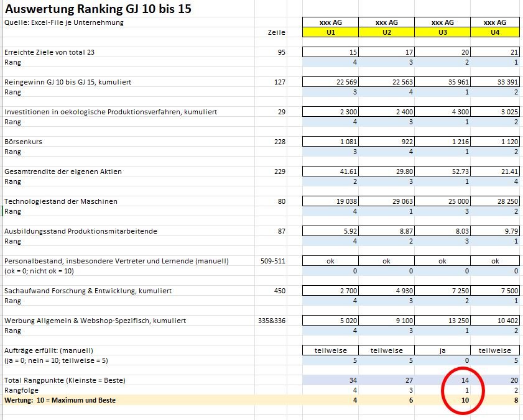Select 'Personalbestand, insbesondere Vertreter und Lernende' label
523x420 pixels.
116,261
